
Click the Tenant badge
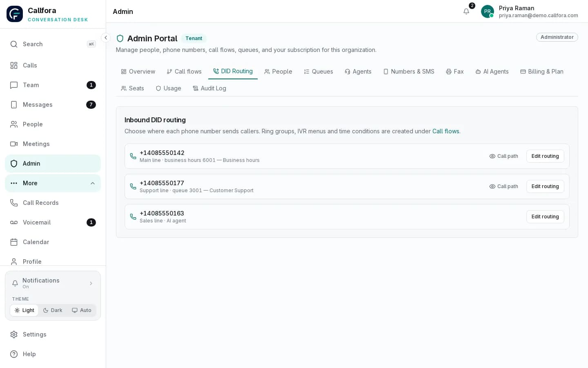(194, 38)
